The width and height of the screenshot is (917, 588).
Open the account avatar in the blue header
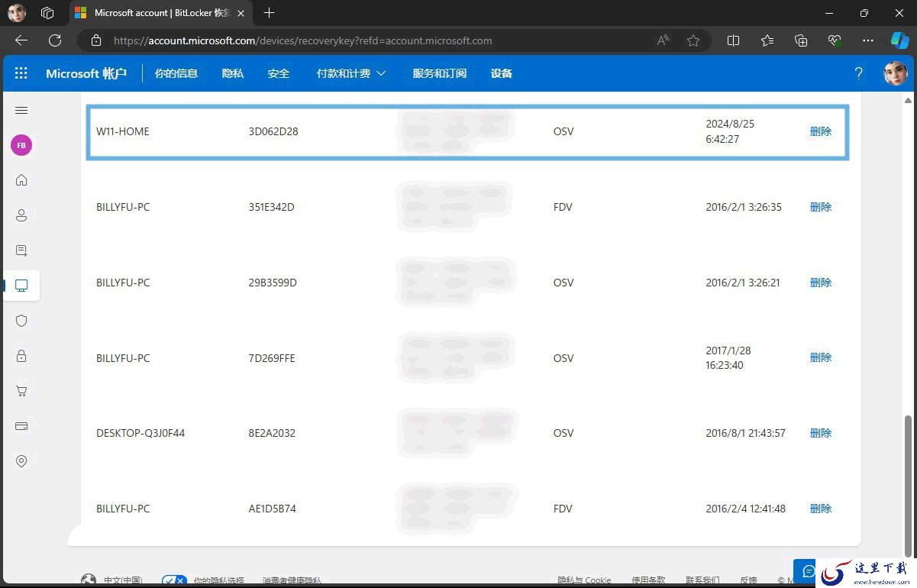(x=895, y=73)
